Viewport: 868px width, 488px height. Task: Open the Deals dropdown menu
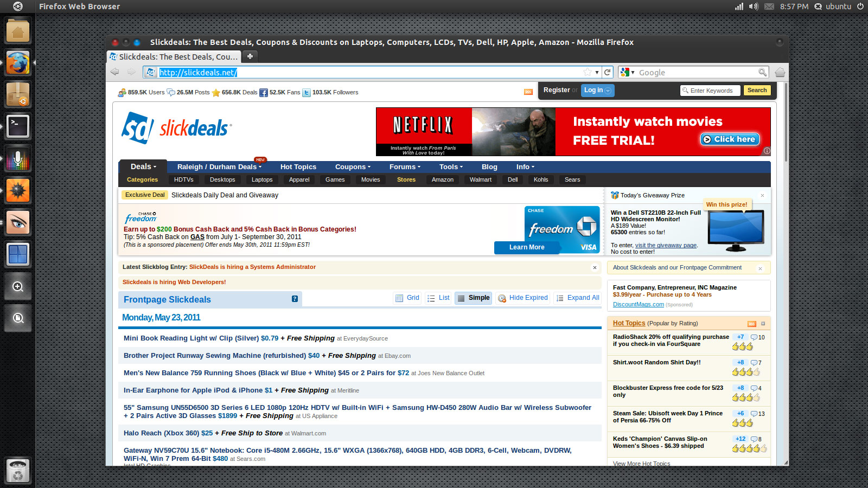[143, 166]
